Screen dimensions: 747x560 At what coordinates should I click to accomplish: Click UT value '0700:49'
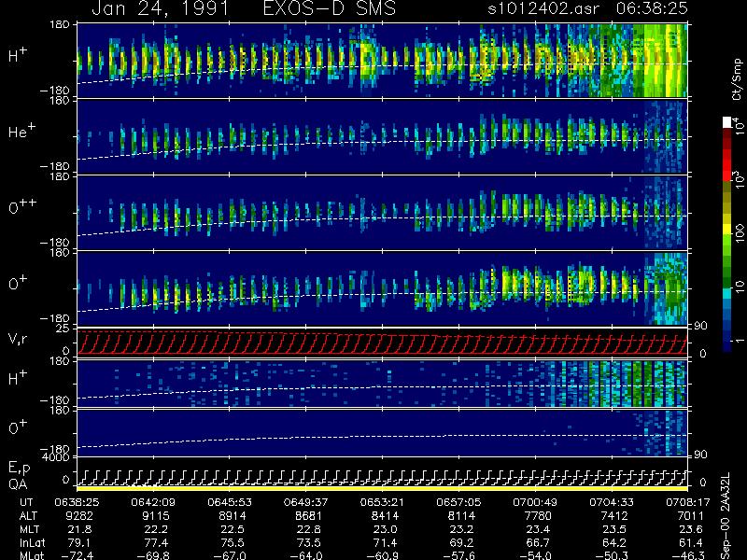(x=536, y=502)
